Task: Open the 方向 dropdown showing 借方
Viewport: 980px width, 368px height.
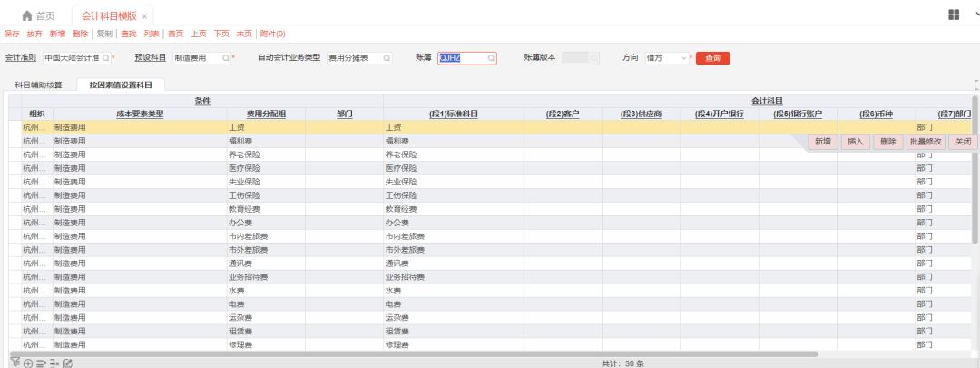Action: [667, 58]
